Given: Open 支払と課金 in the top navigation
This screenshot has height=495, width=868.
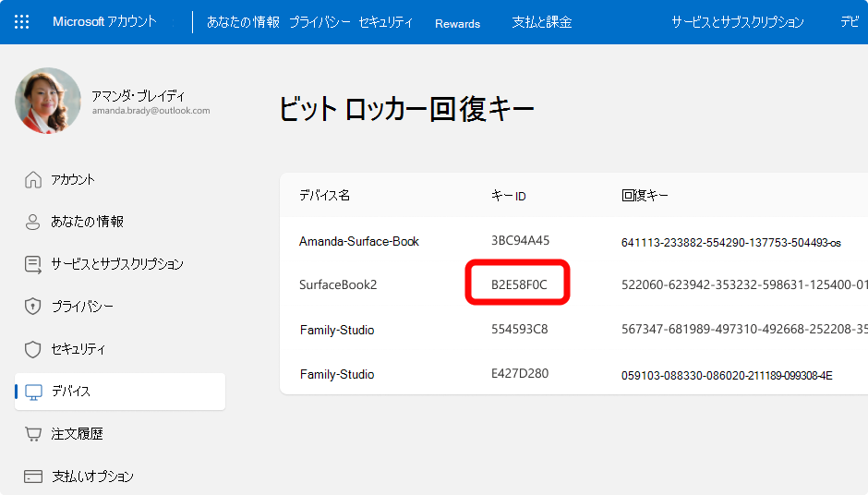Looking at the screenshot, I should tap(542, 22).
